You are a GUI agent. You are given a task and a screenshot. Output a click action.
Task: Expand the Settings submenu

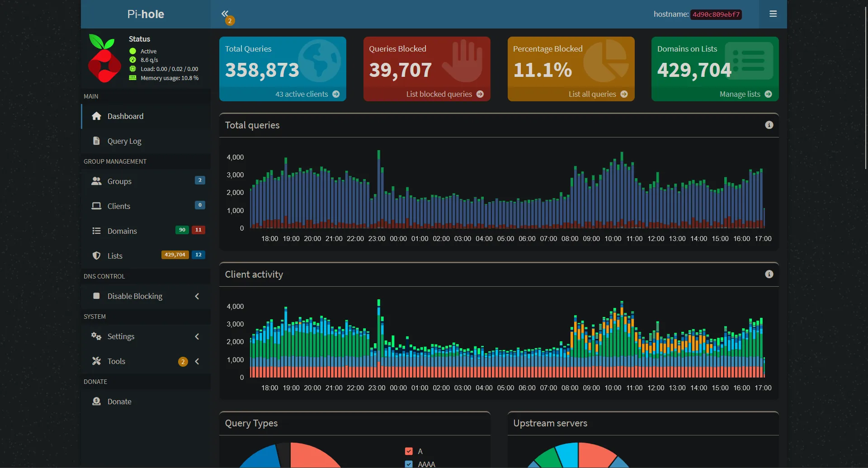tap(197, 336)
